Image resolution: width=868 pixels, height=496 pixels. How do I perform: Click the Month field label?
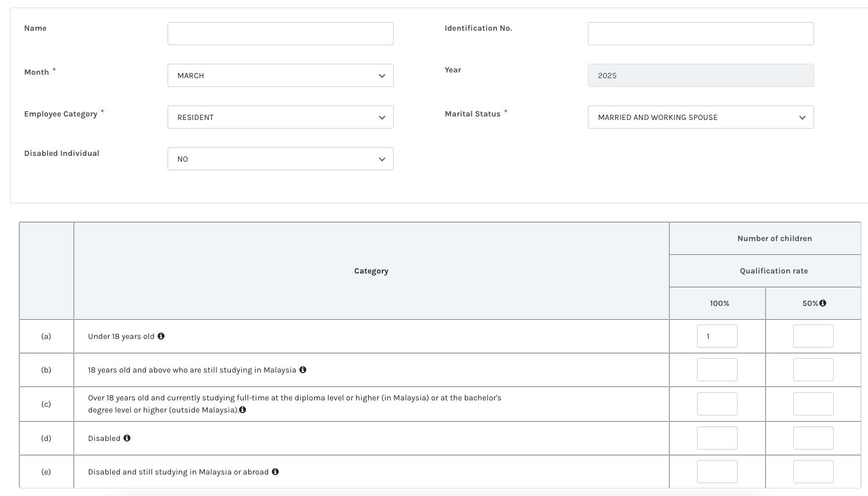pos(37,72)
